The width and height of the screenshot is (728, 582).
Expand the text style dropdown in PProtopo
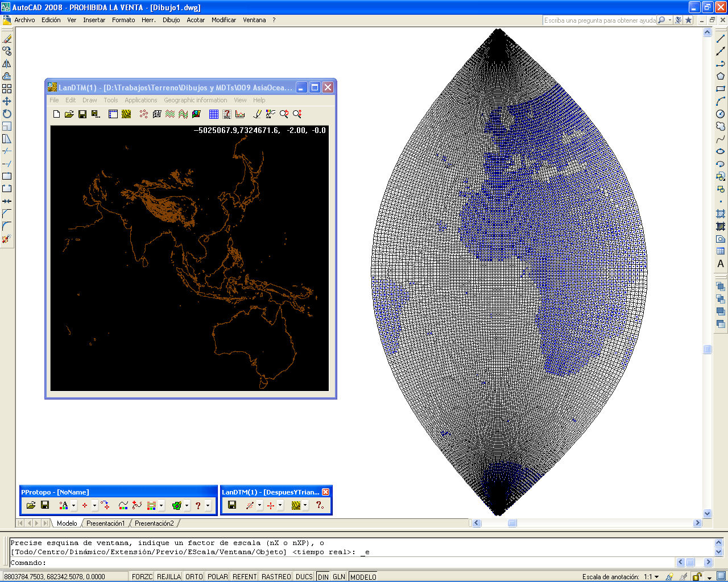click(x=73, y=505)
